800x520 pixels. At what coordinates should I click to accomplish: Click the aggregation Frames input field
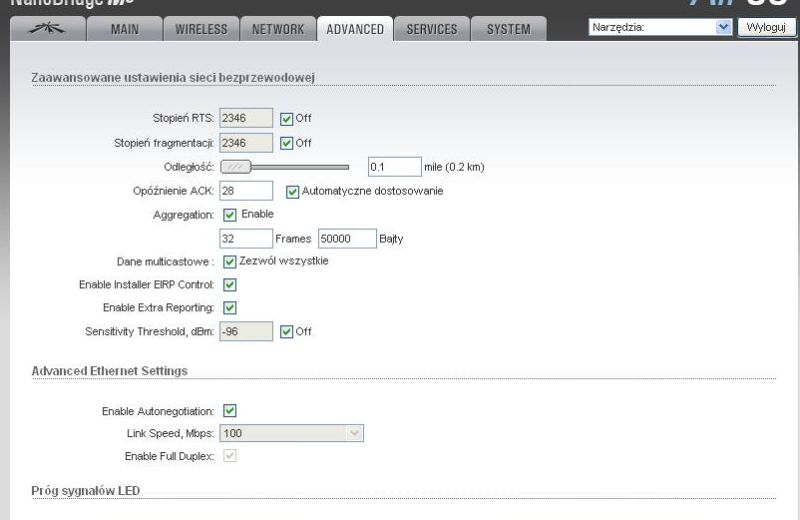(x=246, y=238)
